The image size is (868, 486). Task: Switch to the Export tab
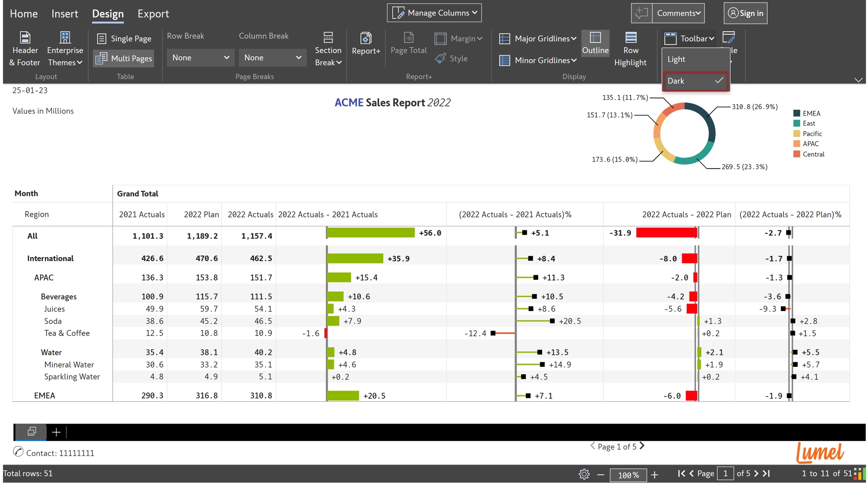pyautogui.click(x=153, y=14)
